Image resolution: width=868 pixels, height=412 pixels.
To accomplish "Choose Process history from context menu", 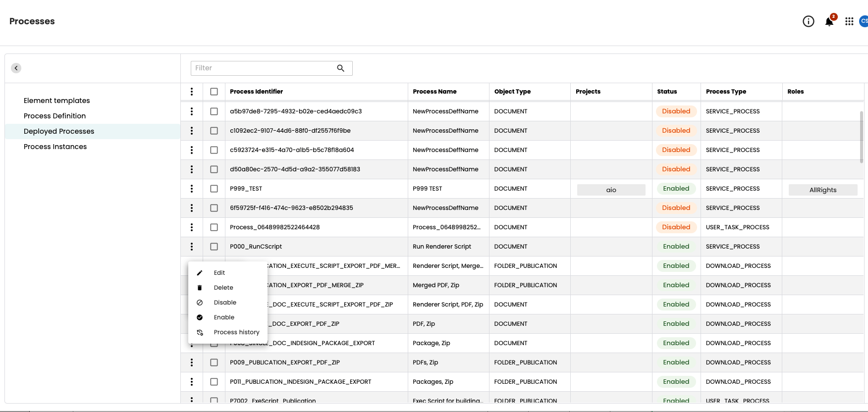I will (x=228, y=332).
